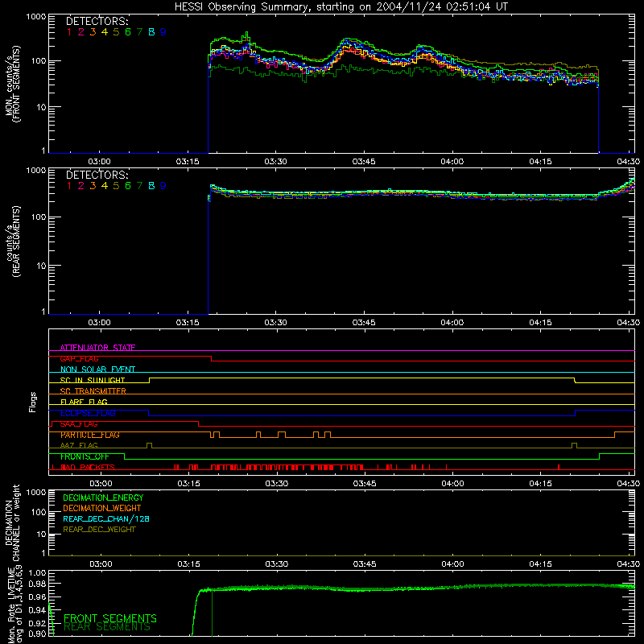Click the 0.92 value on livetime axis
Screen dimensions: 644x644
tap(37, 623)
